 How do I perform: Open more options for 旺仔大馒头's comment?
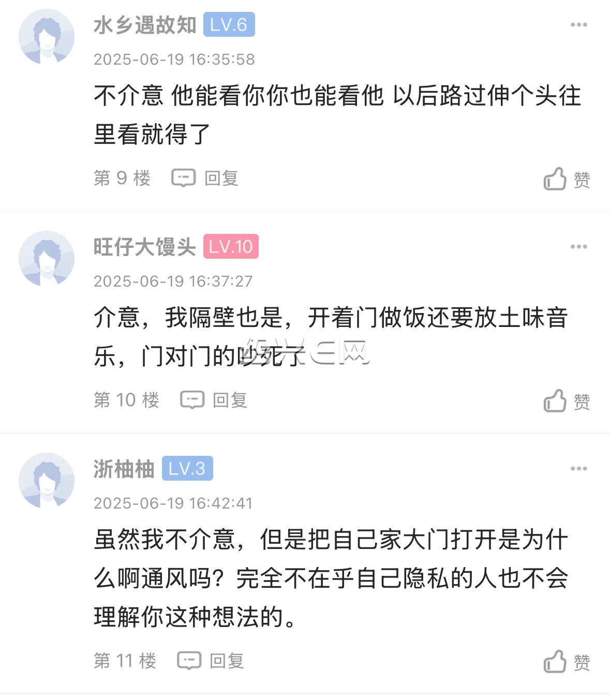(578, 247)
